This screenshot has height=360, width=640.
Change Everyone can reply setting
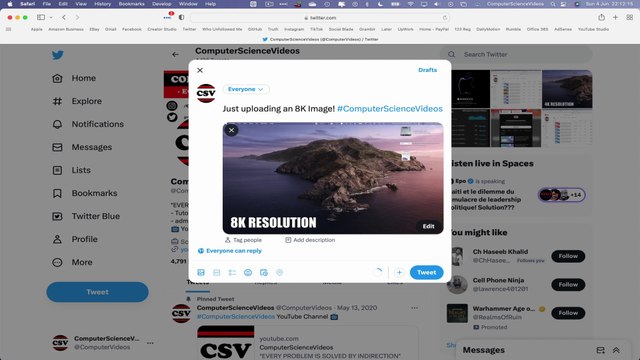230,251
